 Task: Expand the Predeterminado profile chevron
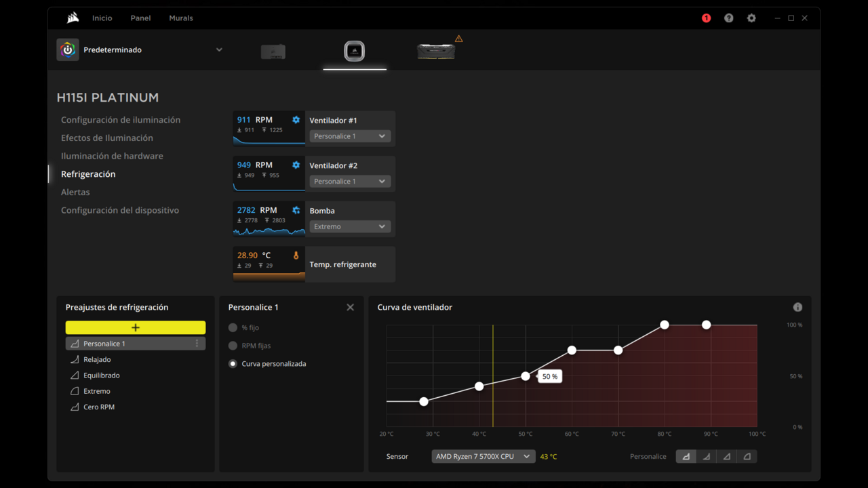219,49
